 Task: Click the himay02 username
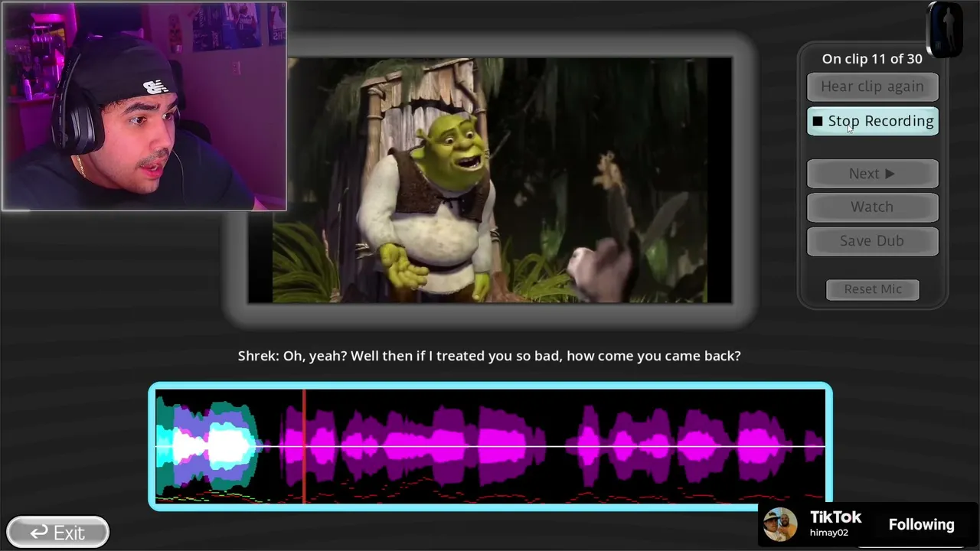[829, 533]
